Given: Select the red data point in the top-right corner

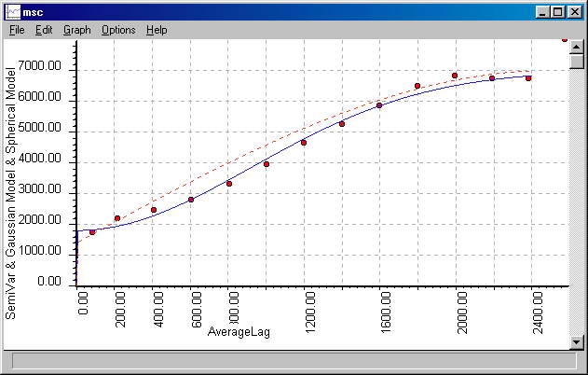Looking at the screenshot, I should point(564,39).
